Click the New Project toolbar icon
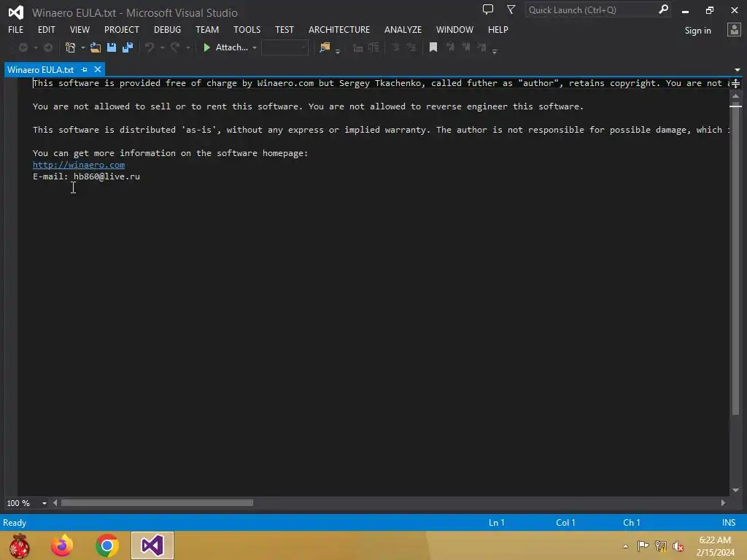The image size is (747, 560). 71,47
